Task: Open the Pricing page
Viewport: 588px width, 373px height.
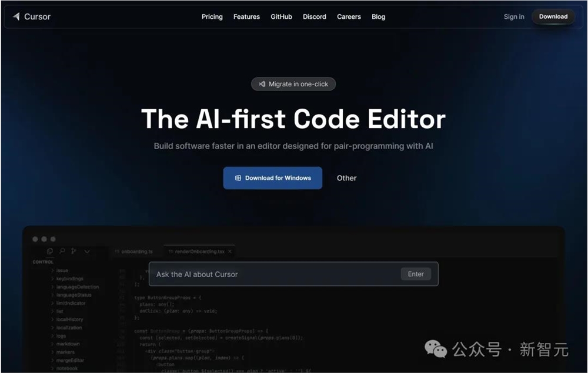Action: click(x=212, y=16)
